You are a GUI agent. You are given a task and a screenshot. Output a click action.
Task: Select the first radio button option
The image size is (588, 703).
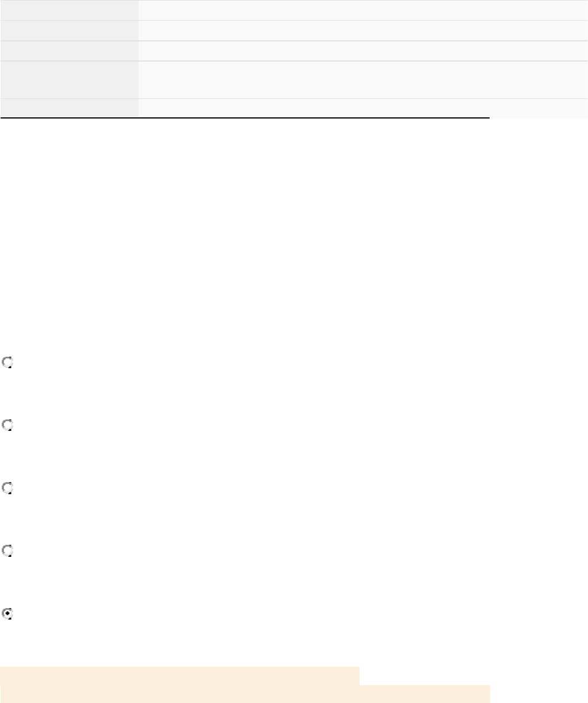[8, 362]
